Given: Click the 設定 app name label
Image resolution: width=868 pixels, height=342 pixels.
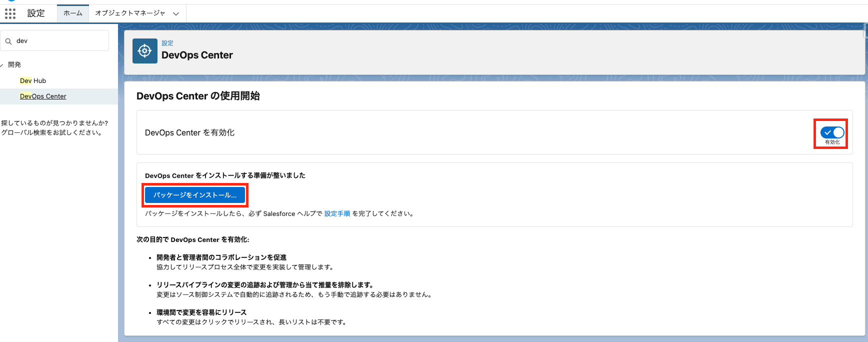Looking at the screenshot, I should coord(36,13).
